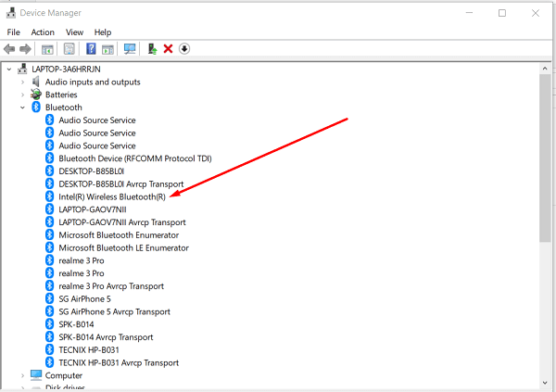Click the Back arrow toolbar icon

(9, 49)
